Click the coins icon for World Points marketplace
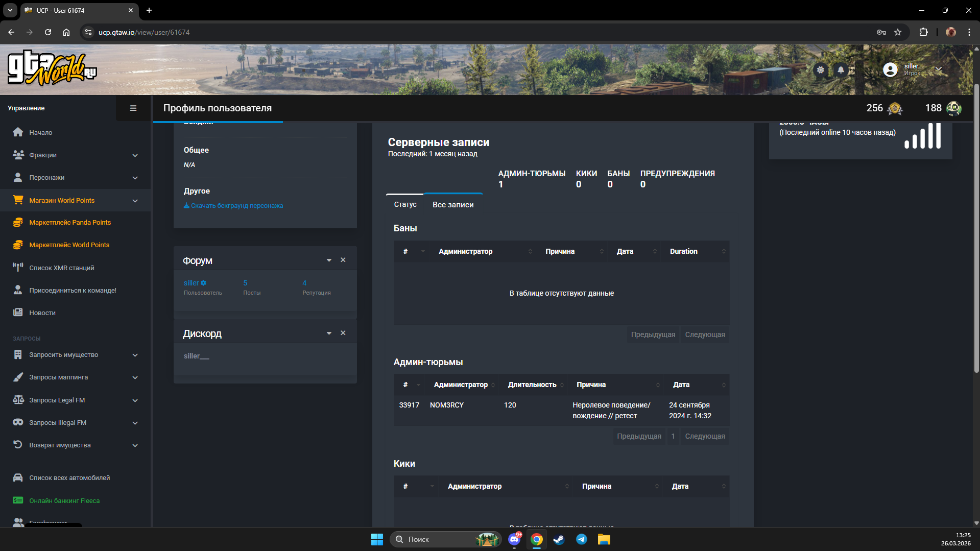 pos(18,245)
